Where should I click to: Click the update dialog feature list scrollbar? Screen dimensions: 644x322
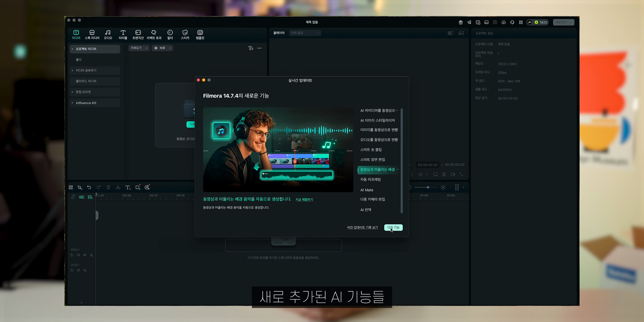point(402,161)
